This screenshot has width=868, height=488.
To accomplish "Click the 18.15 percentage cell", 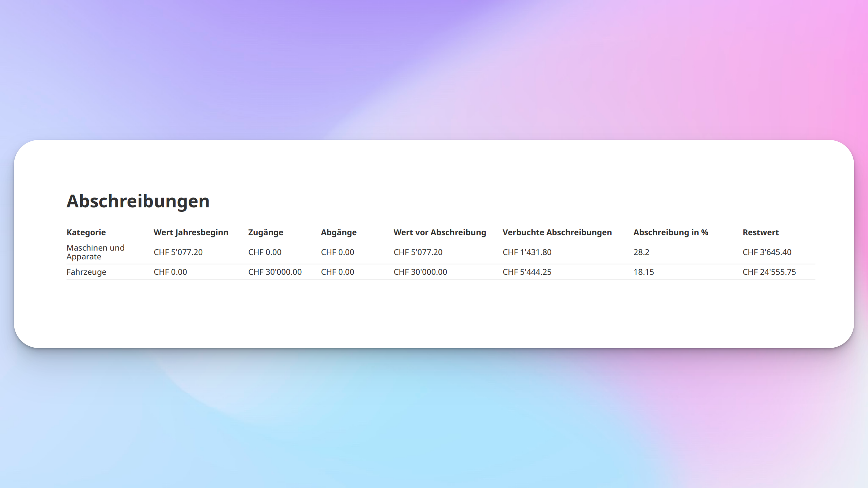I will pyautogui.click(x=644, y=272).
